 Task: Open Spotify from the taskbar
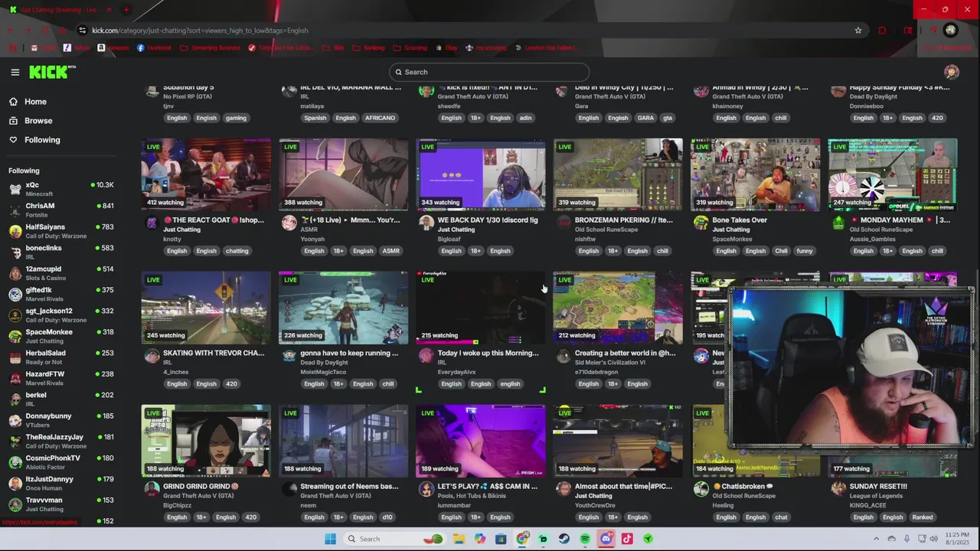[585, 539]
